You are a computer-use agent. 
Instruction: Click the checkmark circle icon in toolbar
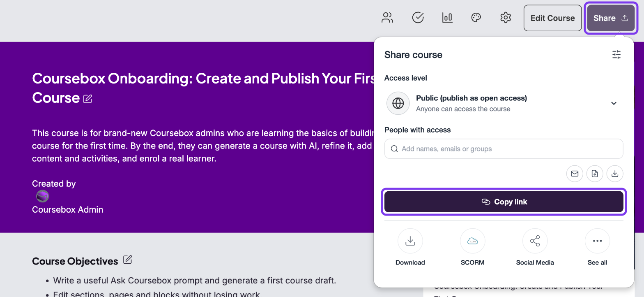click(x=418, y=18)
